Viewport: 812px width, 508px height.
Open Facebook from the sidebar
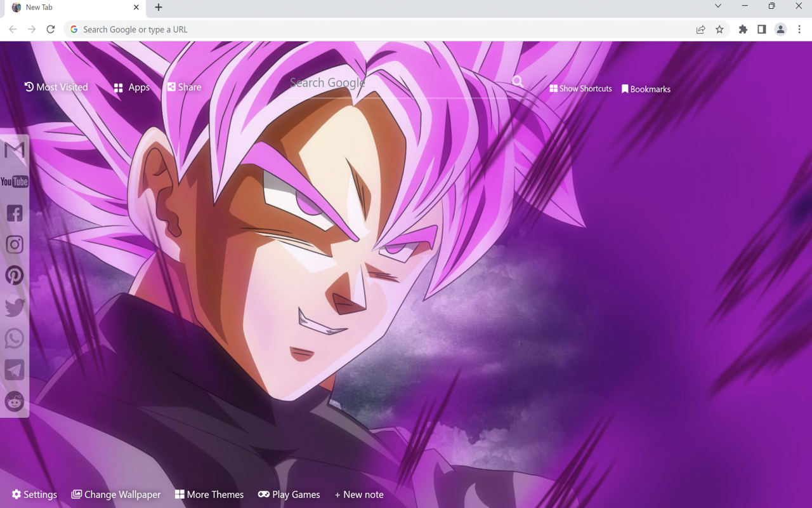coord(15,213)
